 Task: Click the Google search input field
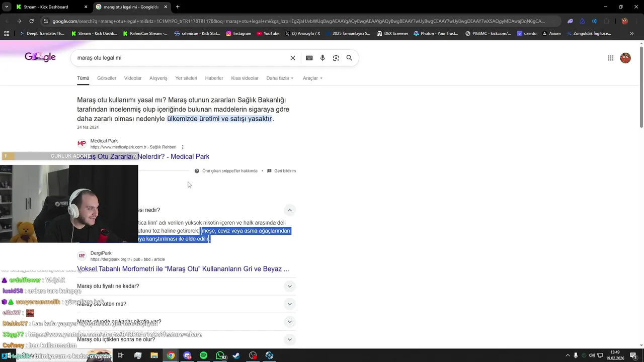pos(181,58)
